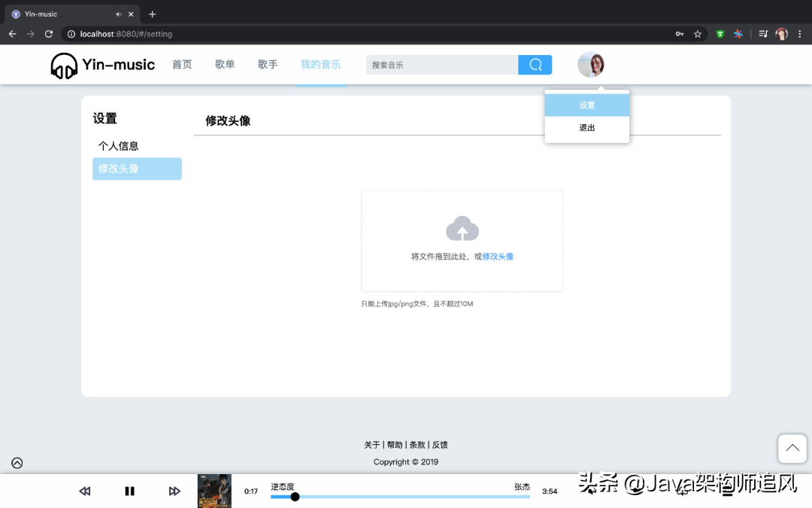Select 退出 in avatar dropdown
This screenshot has height=508, width=812.
[x=586, y=127]
